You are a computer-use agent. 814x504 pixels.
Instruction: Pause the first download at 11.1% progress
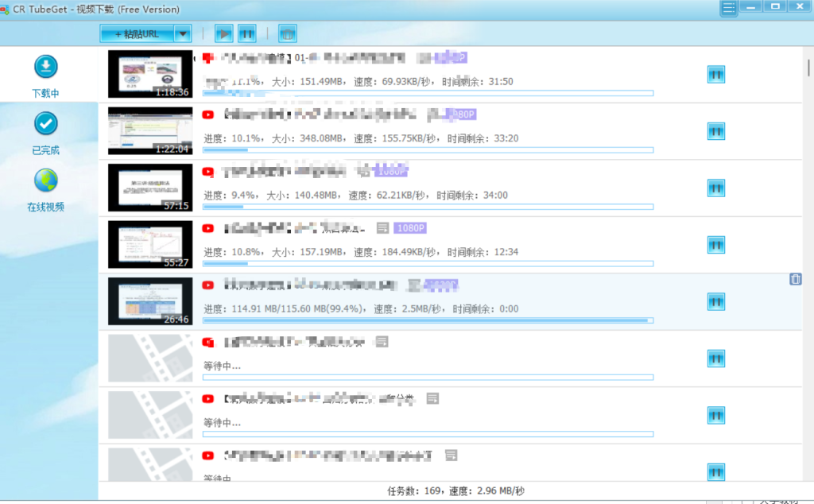(x=716, y=74)
